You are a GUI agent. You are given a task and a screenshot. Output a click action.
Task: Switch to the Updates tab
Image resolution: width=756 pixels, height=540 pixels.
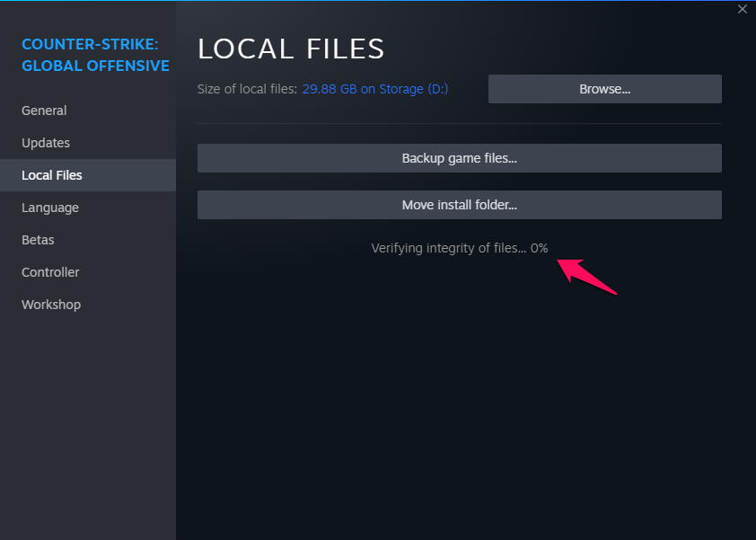pos(88,143)
